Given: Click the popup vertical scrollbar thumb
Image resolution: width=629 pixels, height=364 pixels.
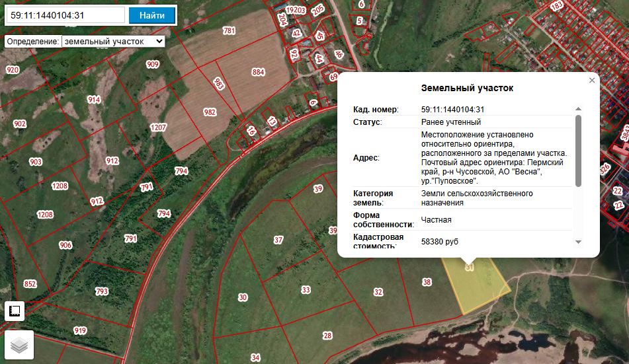Looking at the screenshot, I should pyautogui.click(x=578, y=151).
